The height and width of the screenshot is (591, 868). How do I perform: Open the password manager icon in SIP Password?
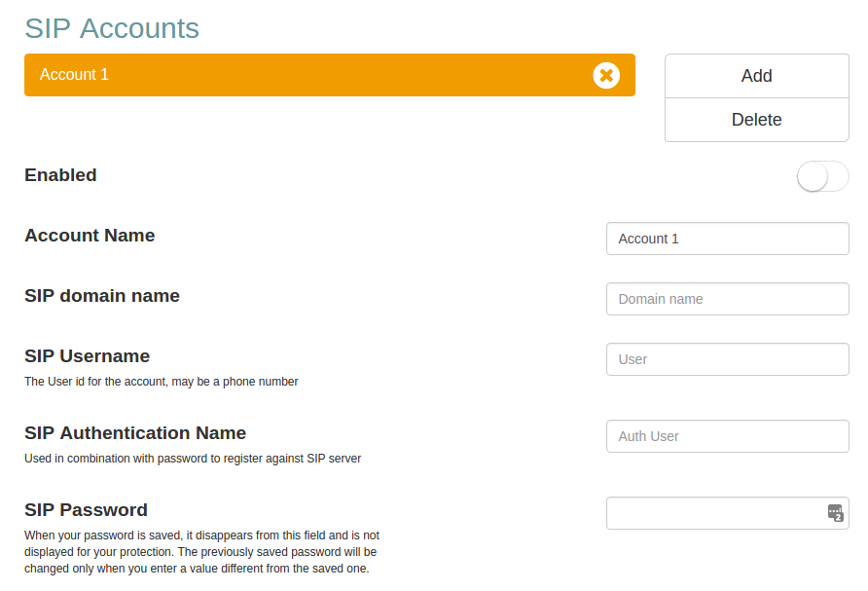tap(835, 513)
